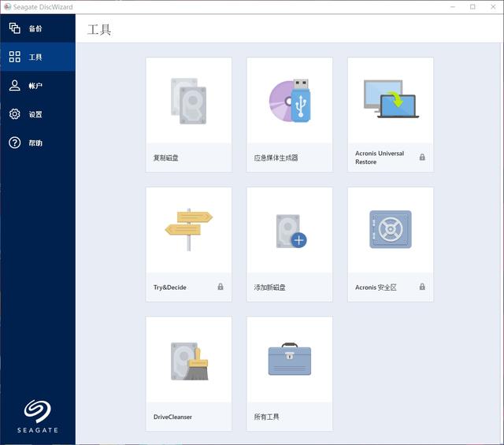The image size is (504, 445).
Task: Click the Try&Decide signpost icon
Action: (189, 229)
